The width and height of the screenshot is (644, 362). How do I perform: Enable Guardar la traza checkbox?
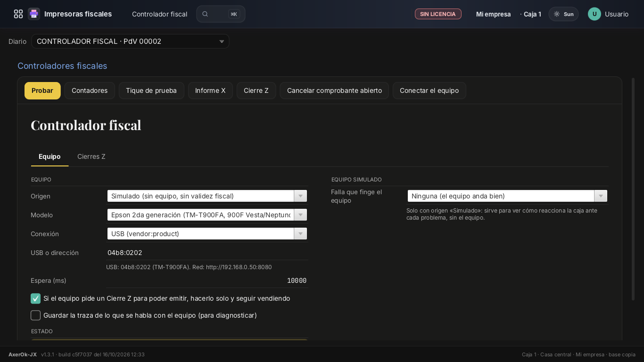click(35, 315)
